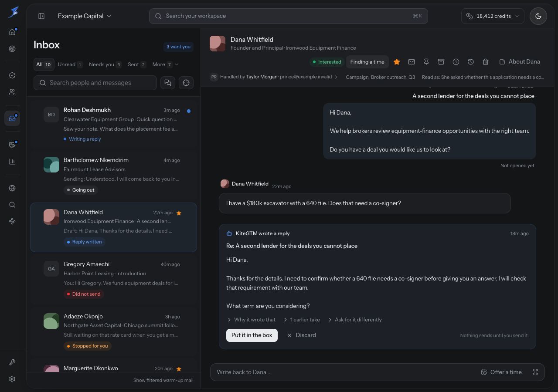The width and height of the screenshot is (558, 392).
Task: Open the 18,412 credits dropdown
Action: click(x=493, y=16)
